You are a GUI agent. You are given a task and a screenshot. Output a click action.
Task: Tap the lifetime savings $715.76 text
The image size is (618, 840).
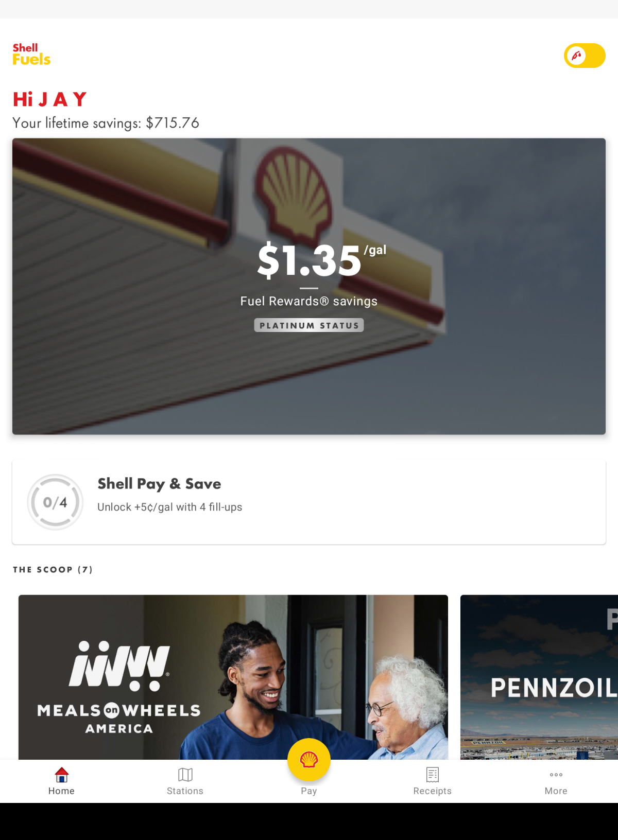[106, 123]
